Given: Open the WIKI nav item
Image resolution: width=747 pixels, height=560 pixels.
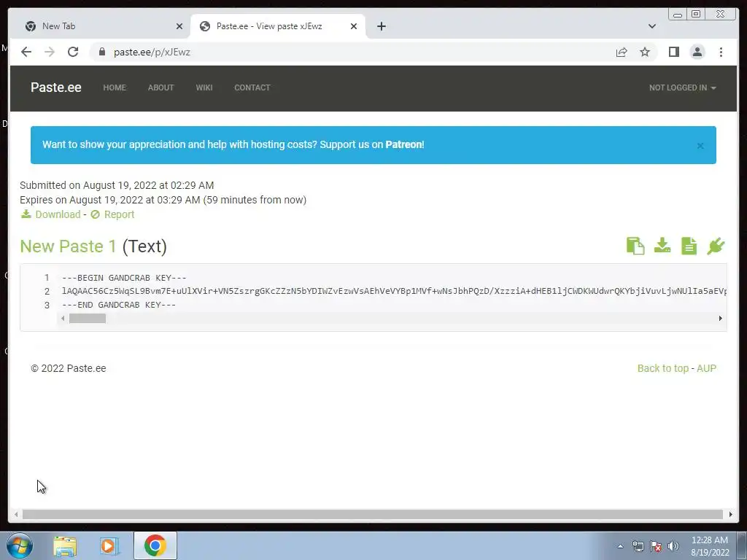Looking at the screenshot, I should click(x=204, y=87).
